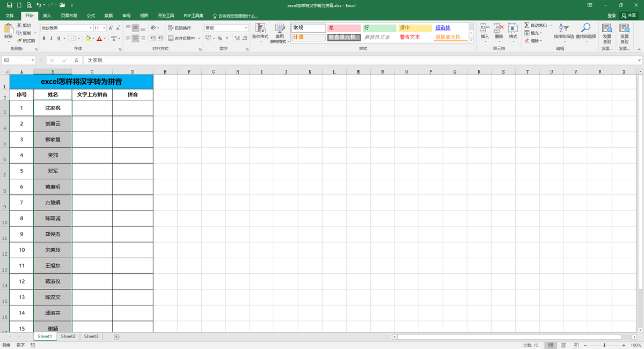Toggle align text left

tap(128, 38)
